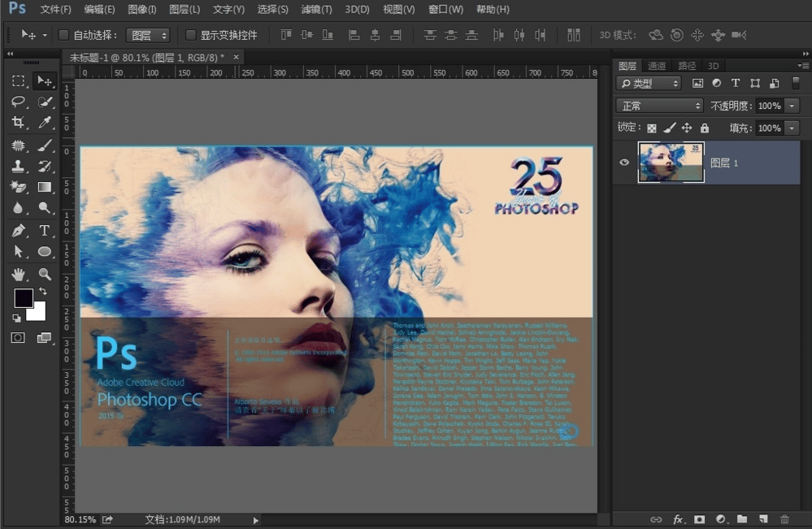Screen dimensions: 812x529
Task: Hide 图层 1 with the eye icon
Action: (x=624, y=163)
